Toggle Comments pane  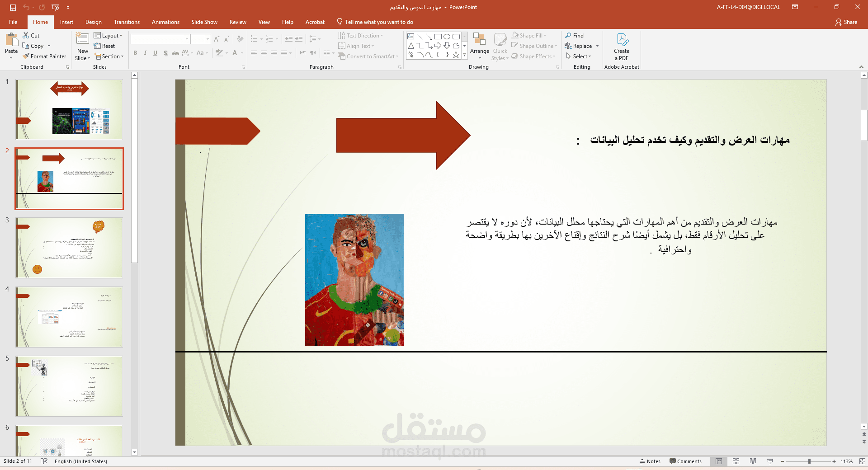tap(686, 461)
